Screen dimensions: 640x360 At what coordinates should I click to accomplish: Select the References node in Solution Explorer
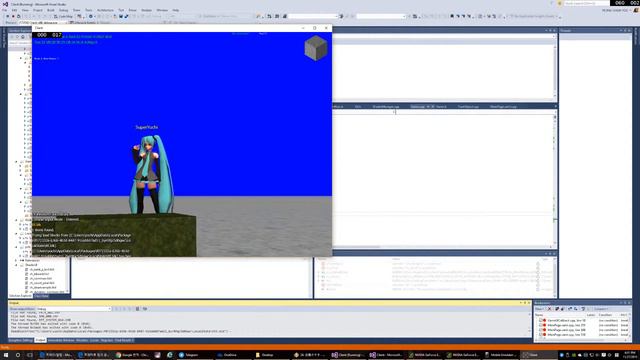32,260
